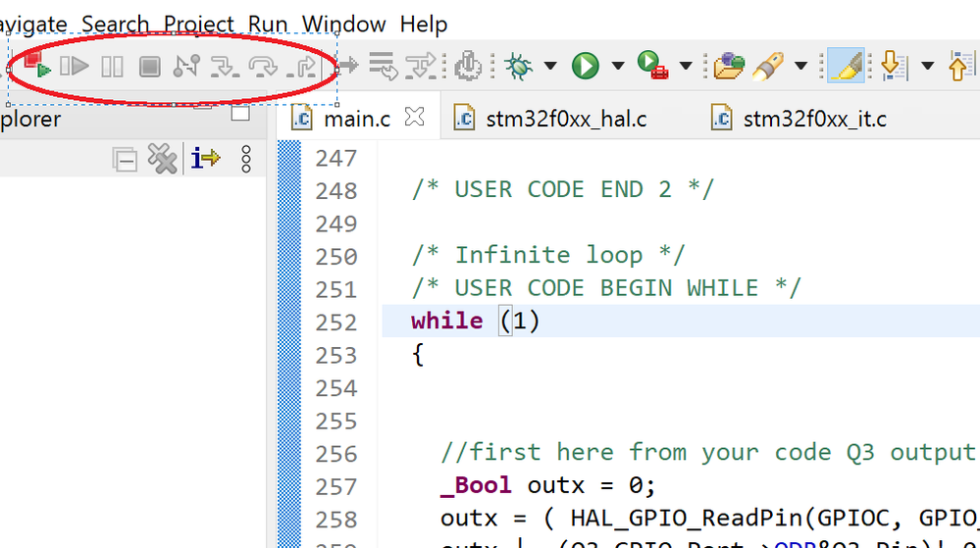Click the Resume debug icon
The width and height of the screenshot is (980, 548).
point(75,66)
